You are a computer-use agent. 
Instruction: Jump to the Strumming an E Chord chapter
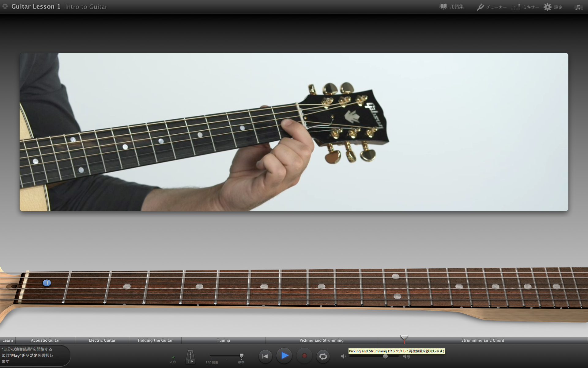483,340
